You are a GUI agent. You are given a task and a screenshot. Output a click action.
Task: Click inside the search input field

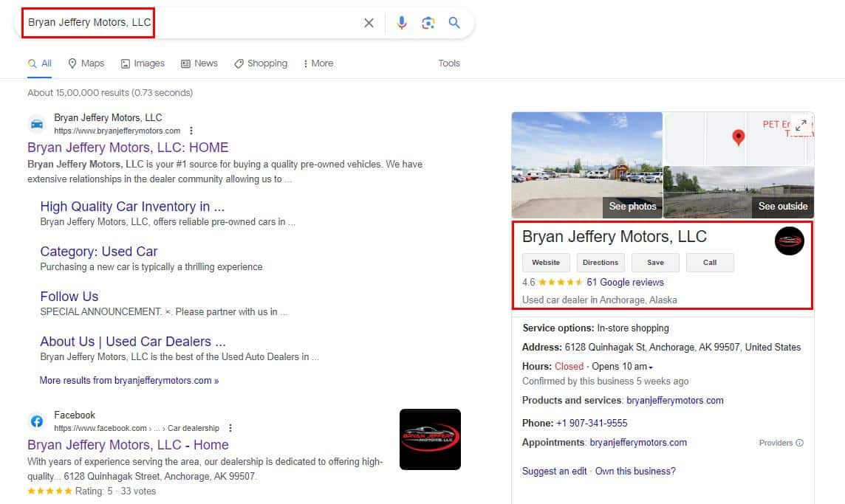click(x=191, y=23)
